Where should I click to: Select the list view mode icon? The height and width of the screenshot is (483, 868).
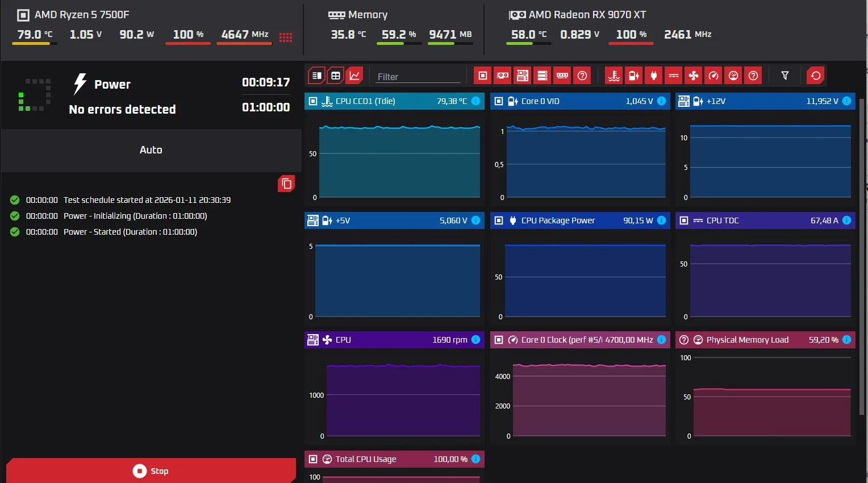click(317, 76)
